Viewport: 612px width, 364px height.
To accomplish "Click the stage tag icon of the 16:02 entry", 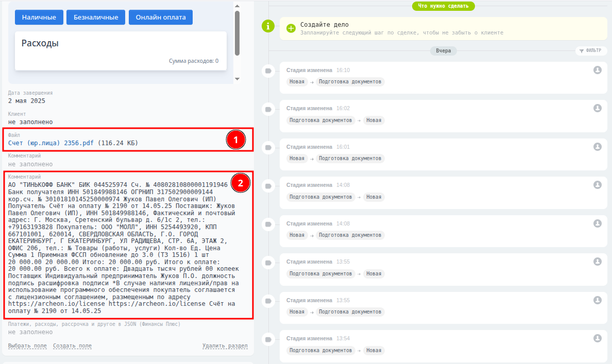I will (268, 109).
